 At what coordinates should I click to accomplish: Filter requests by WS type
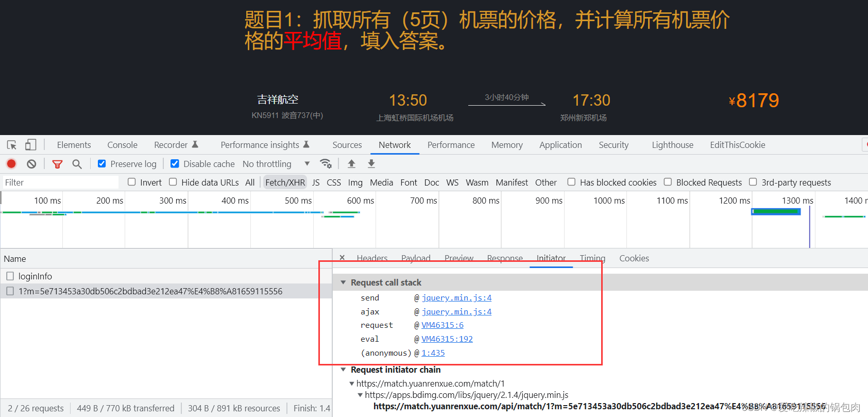[x=452, y=182]
